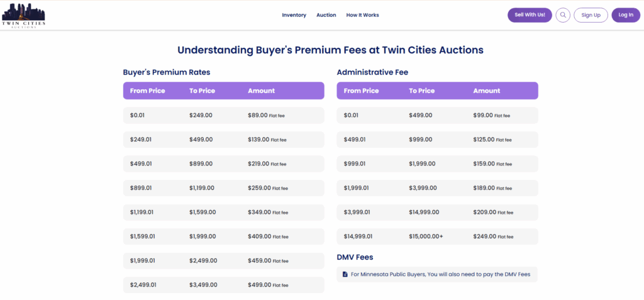Click the $99.00 administrative fee row
The width and height of the screenshot is (644, 300).
[x=437, y=115]
